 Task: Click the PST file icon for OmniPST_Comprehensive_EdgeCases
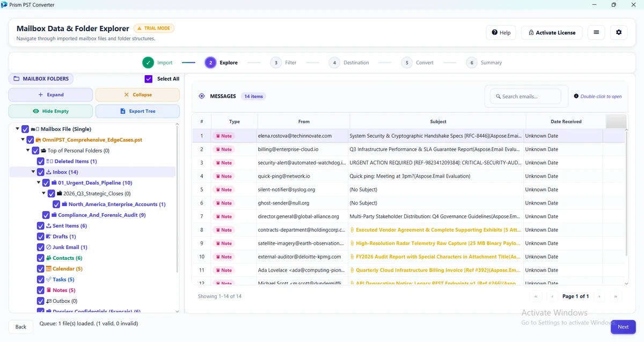coord(38,140)
